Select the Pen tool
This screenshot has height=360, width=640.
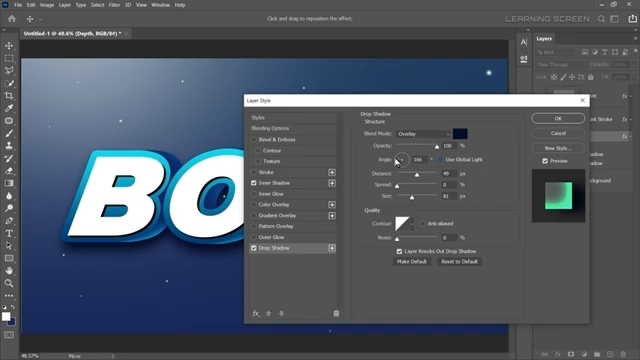tap(9, 221)
